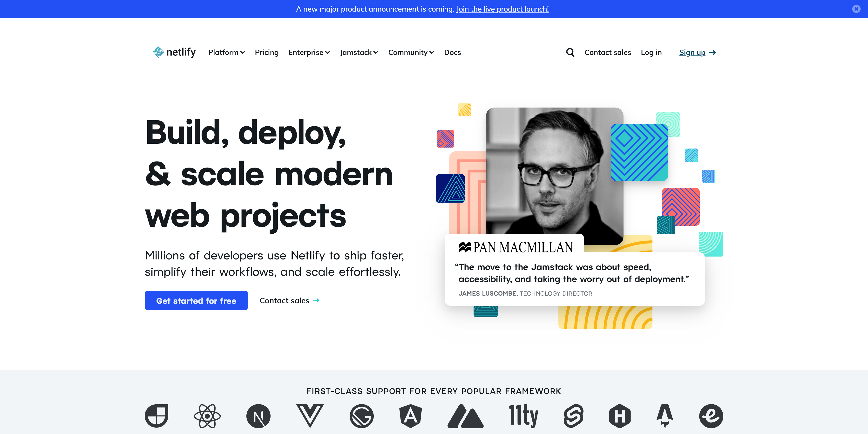Open the search magnifier icon
This screenshot has width=868, height=434.
pos(570,52)
